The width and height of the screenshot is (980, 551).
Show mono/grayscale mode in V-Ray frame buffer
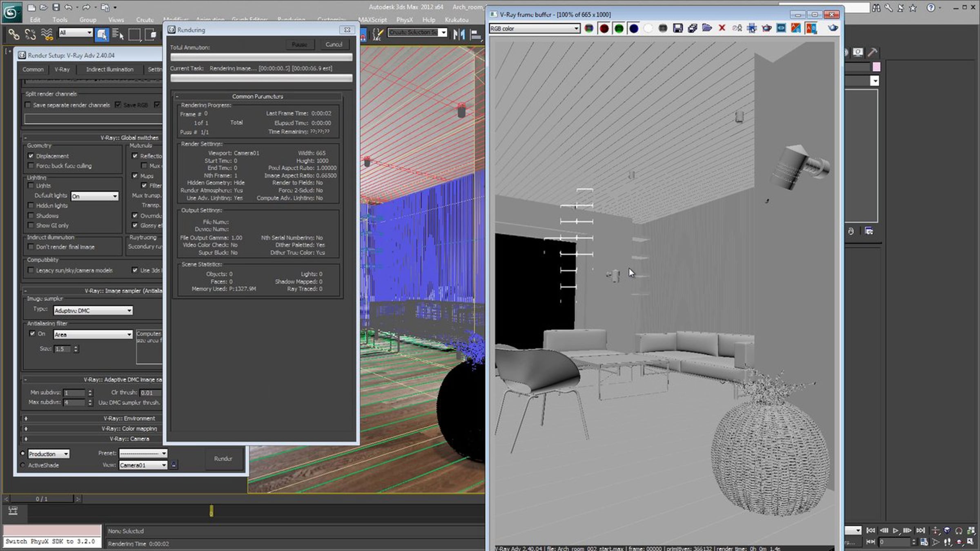(663, 28)
